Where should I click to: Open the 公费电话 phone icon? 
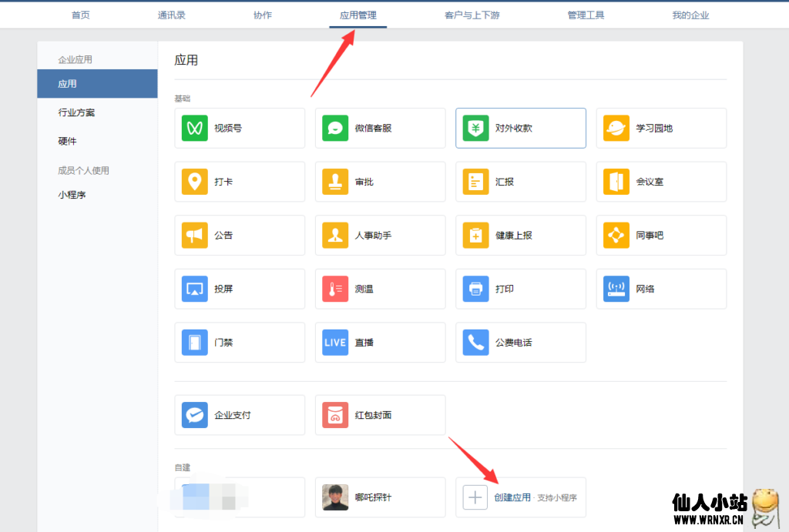475,342
